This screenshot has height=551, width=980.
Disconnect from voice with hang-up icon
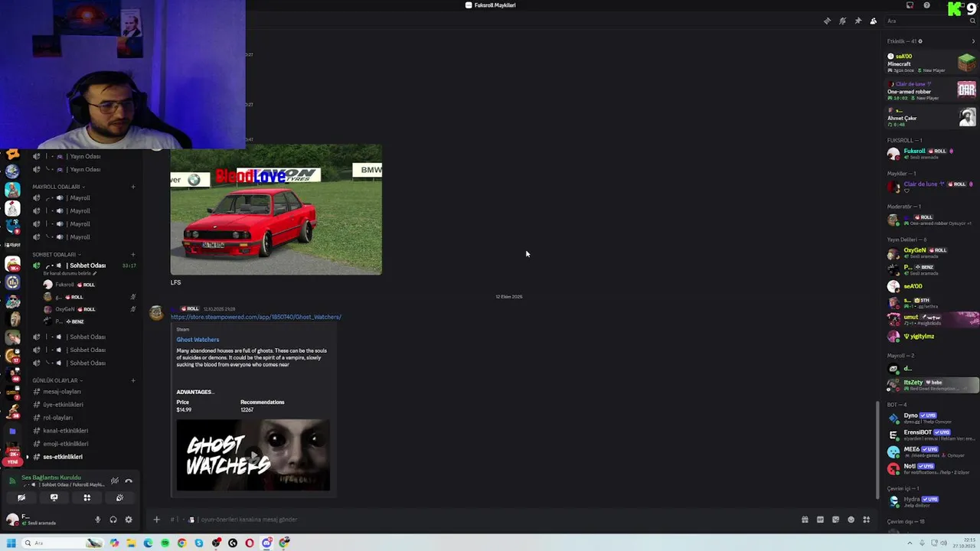tap(129, 481)
